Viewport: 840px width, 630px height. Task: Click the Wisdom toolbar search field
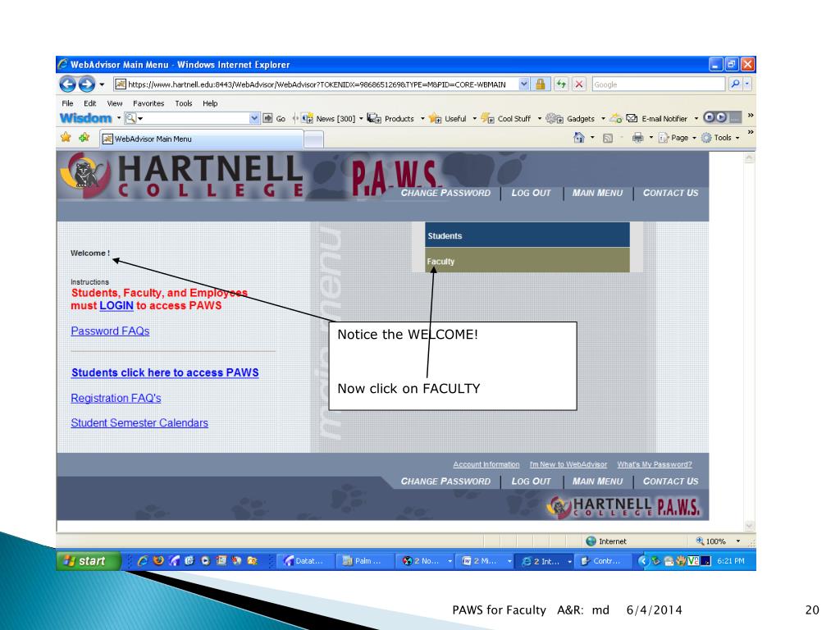point(192,118)
